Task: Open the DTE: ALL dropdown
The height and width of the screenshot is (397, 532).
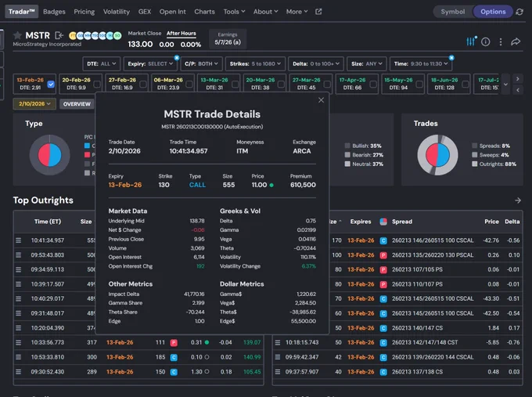Action: [102, 64]
